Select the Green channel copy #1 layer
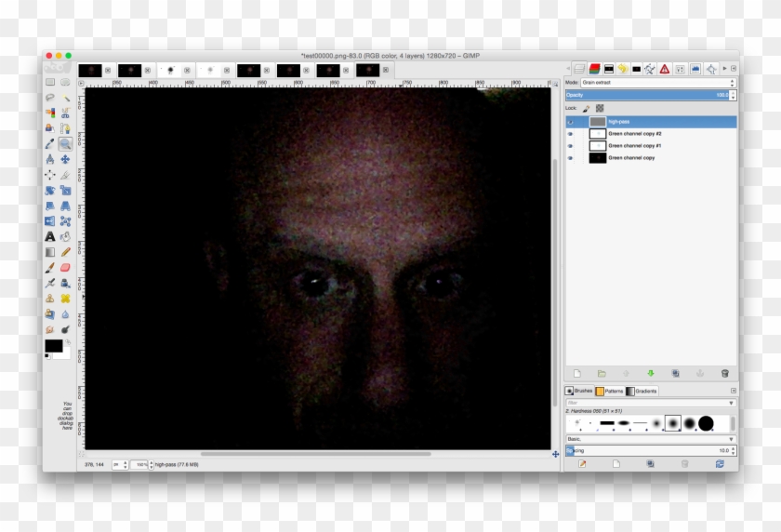 pos(651,146)
